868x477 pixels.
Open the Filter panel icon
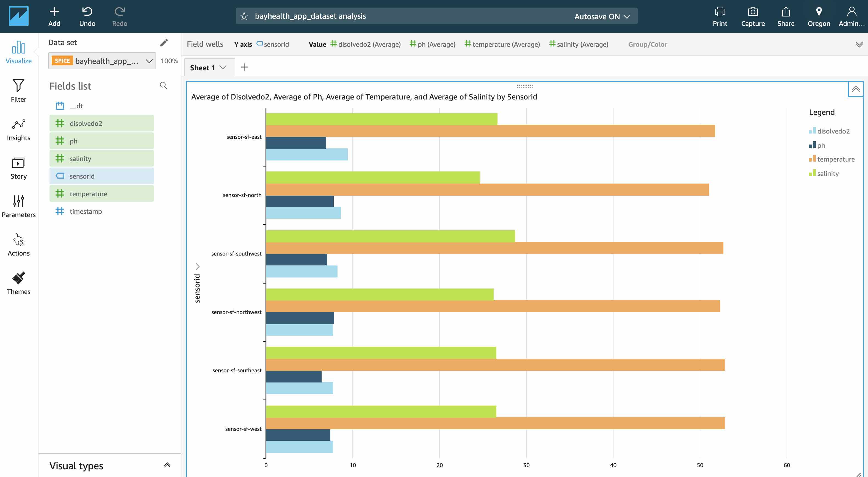(18, 86)
